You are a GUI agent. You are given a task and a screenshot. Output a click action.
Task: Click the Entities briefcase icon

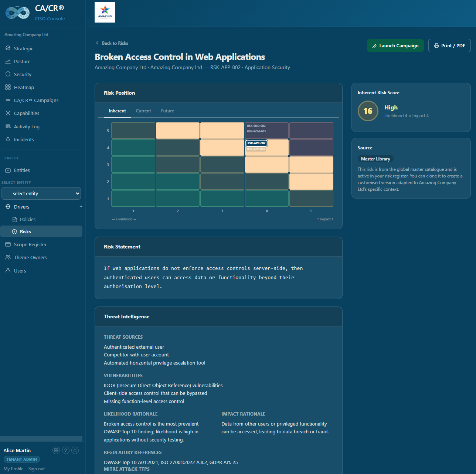coord(8,170)
